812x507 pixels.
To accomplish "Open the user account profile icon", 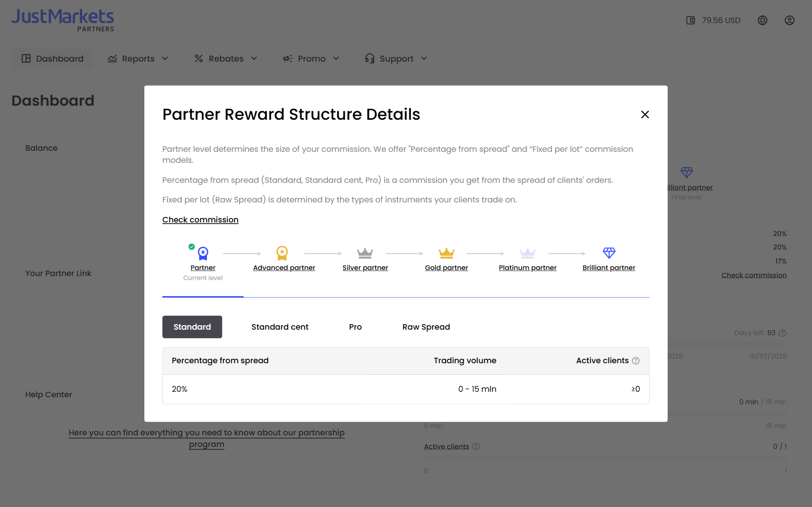I will (x=789, y=20).
